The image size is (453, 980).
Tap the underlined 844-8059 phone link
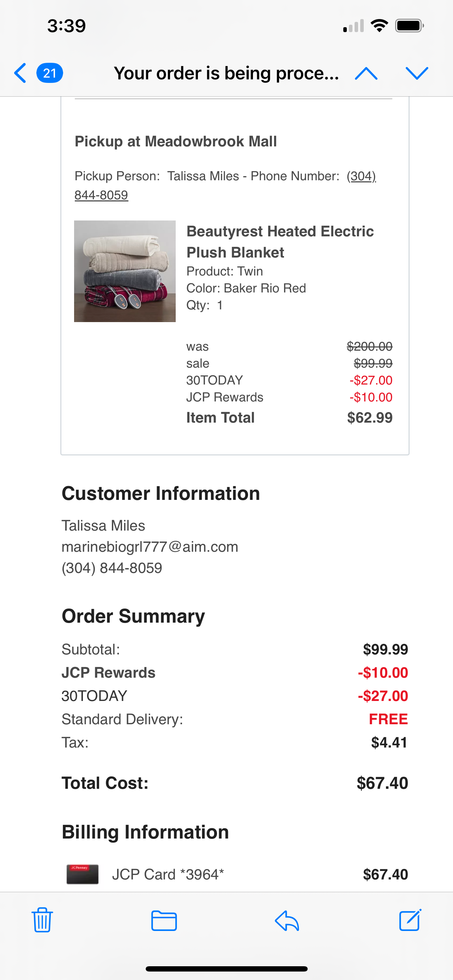101,195
